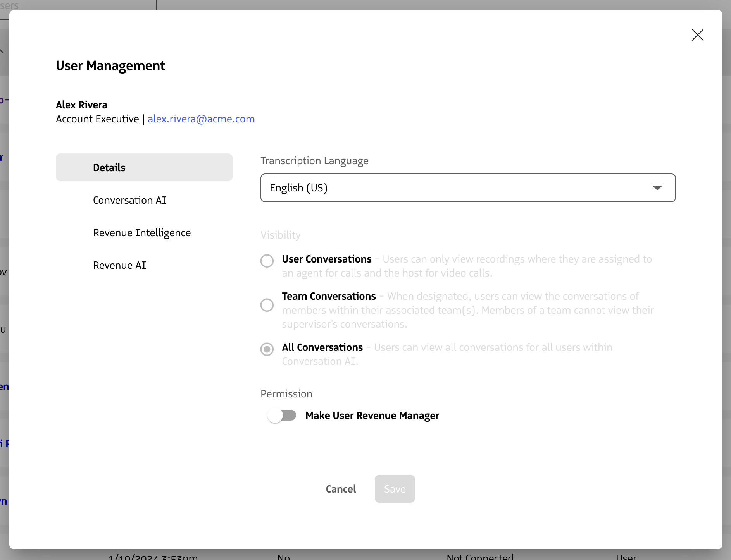Email Alex Rivera via the address link
This screenshot has width=731, height=560.
(201, 119)
